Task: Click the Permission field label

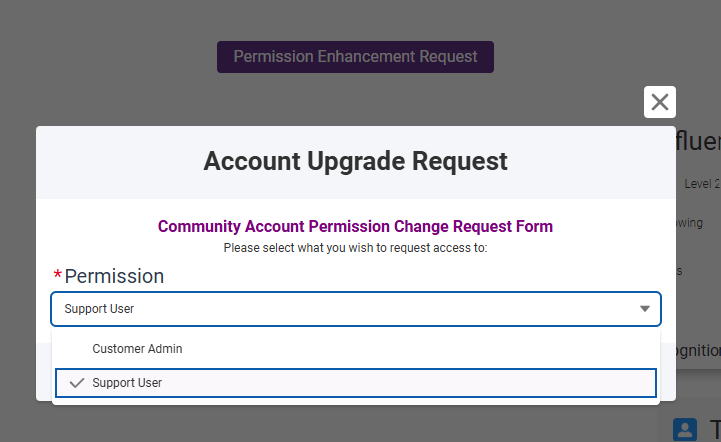Action: [114, 276]
